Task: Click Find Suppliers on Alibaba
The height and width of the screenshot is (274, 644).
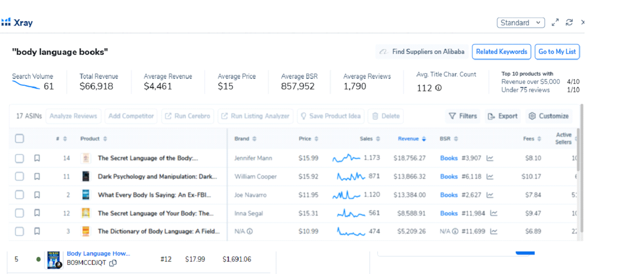Action: pos(422,52)
